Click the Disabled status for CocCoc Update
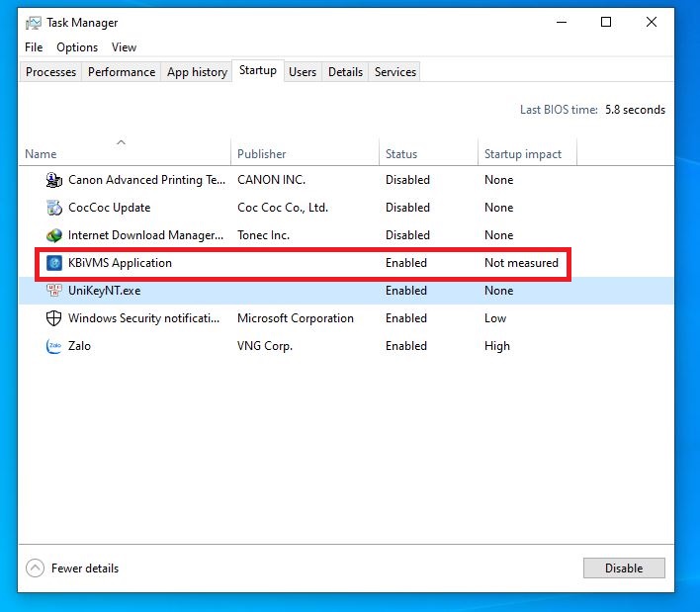This screenshot has width=700, height=612. click(407, 208)
